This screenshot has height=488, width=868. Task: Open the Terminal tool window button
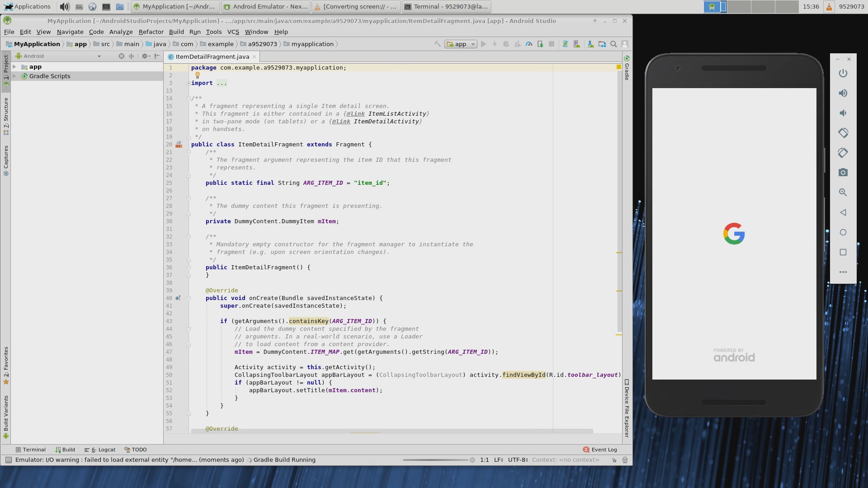31,450
